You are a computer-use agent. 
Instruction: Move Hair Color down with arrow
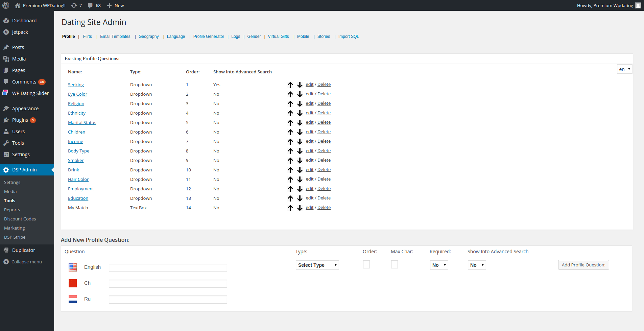[300, 180]
